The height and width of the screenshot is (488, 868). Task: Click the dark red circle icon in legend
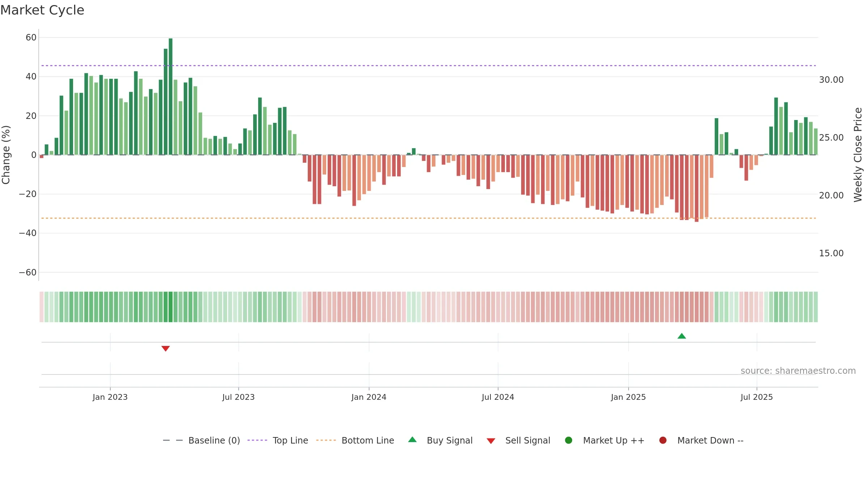click(x=663, y=440)
